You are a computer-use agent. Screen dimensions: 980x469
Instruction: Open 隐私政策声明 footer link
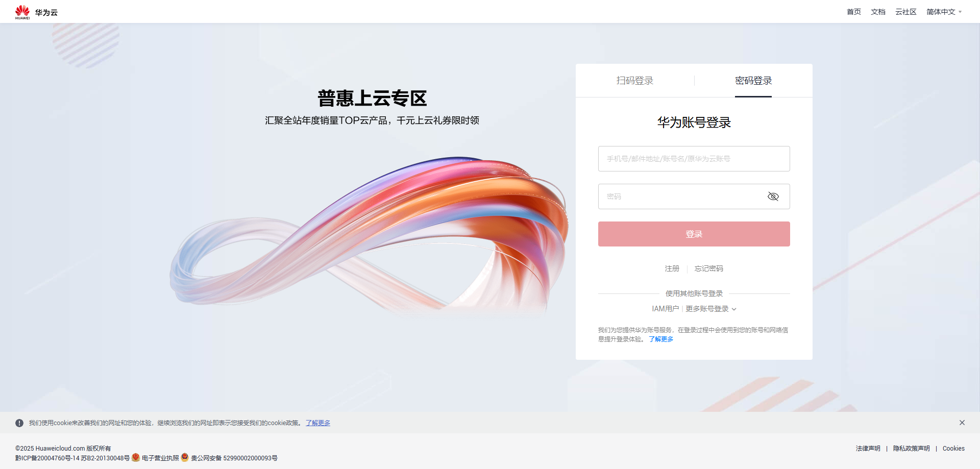(912, 449)
